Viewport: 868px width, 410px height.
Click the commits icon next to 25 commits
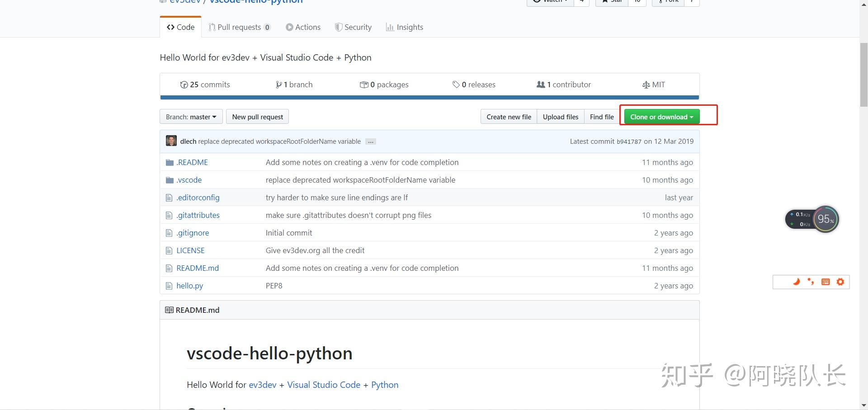pyautogui.click(x=184, y=85)
